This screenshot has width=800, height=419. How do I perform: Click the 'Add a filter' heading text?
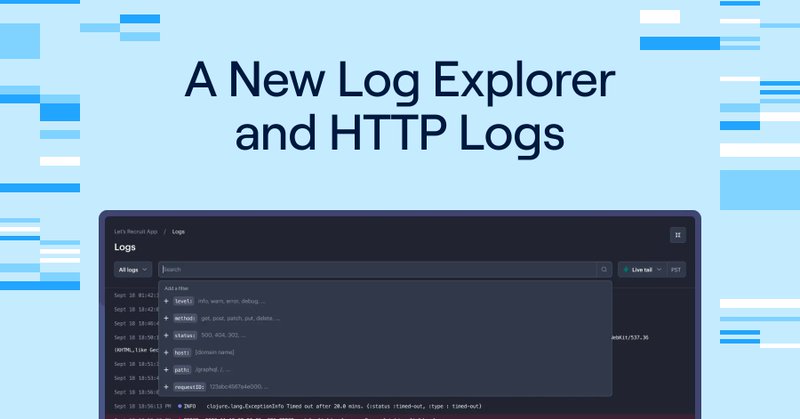pyautogui.click(x=176, y=288)
